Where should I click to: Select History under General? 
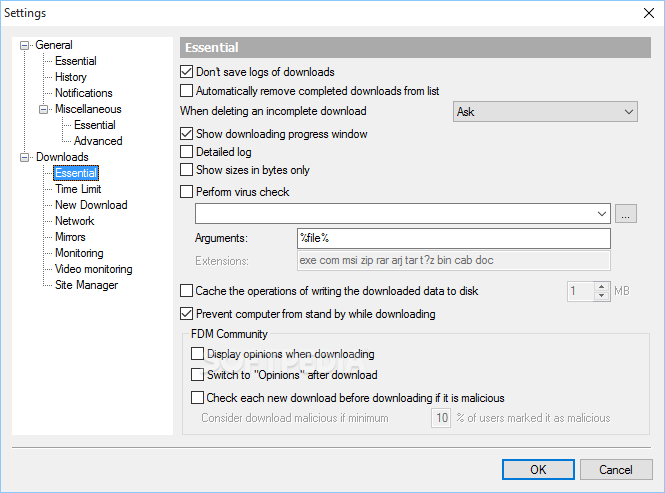[71, 77]
